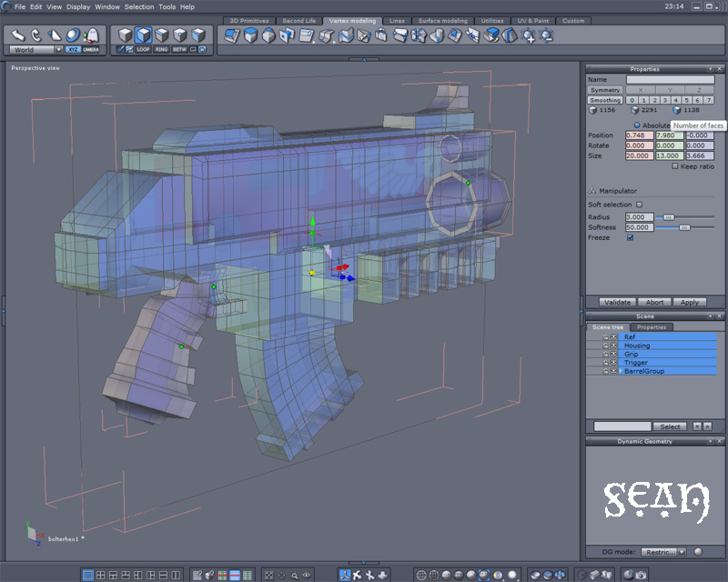728x582 pixels.
Task: Switch to Surface modeling tab
Action: pyautogui.click(x=443, y=21)
